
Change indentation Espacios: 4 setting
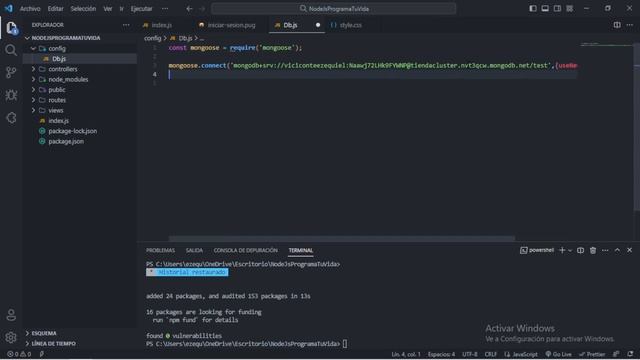pos(441,354)
